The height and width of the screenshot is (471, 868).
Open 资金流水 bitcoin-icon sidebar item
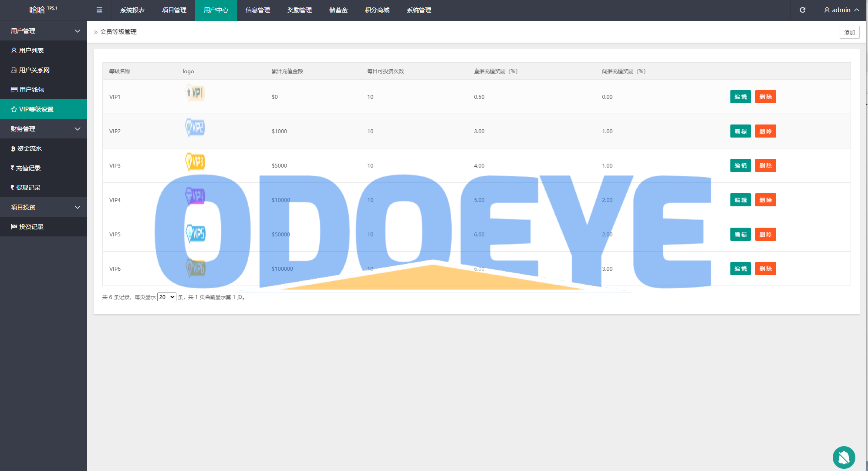29,148
